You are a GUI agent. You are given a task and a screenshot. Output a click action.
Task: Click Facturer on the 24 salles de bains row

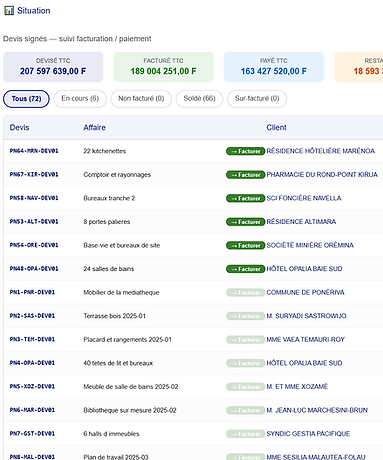tap(245, 269)
